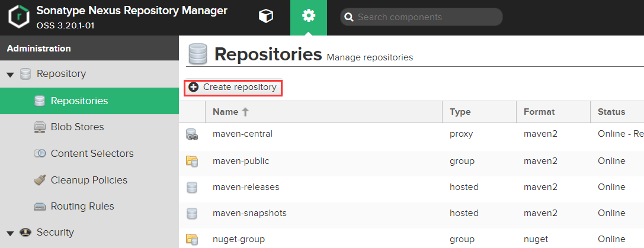Screen dimensions: 644x248
Task: Click the maven-snapshots hosted repository icon
Action: click(x=192, y=214)
